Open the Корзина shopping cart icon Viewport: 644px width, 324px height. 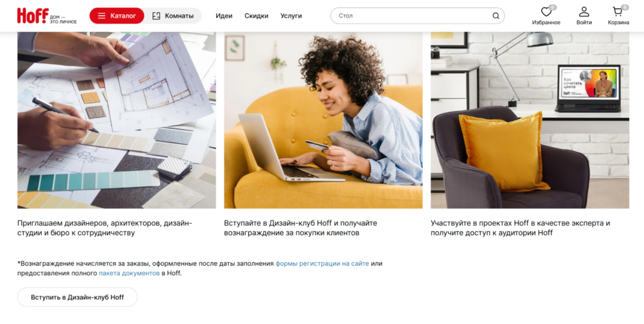617,11
